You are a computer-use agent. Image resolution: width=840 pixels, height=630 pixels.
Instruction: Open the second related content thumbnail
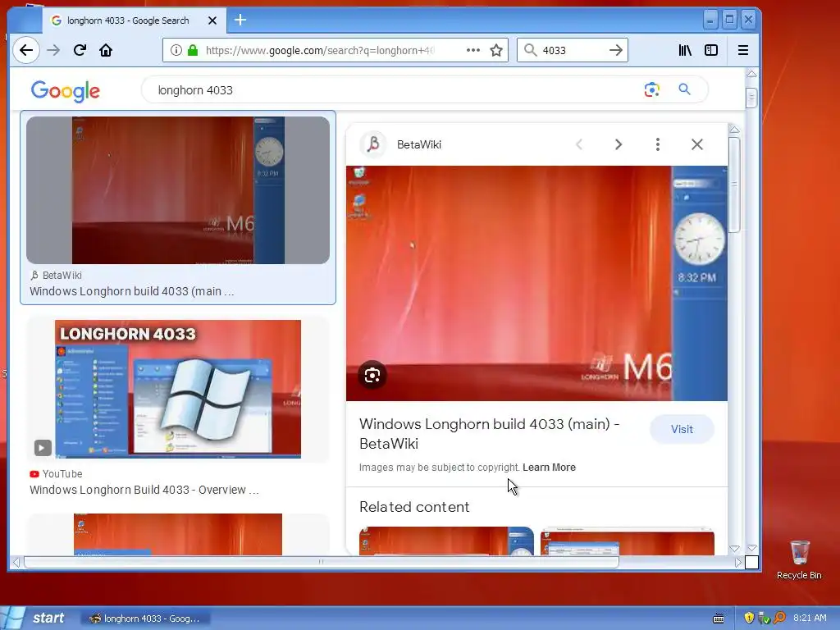click(x=628, y=541)
